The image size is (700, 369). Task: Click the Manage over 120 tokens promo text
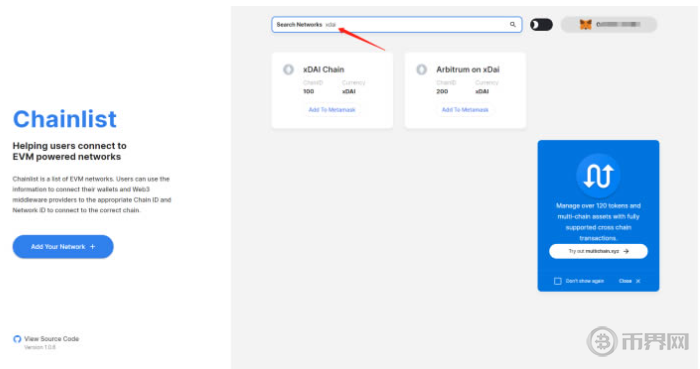[598, 222]
